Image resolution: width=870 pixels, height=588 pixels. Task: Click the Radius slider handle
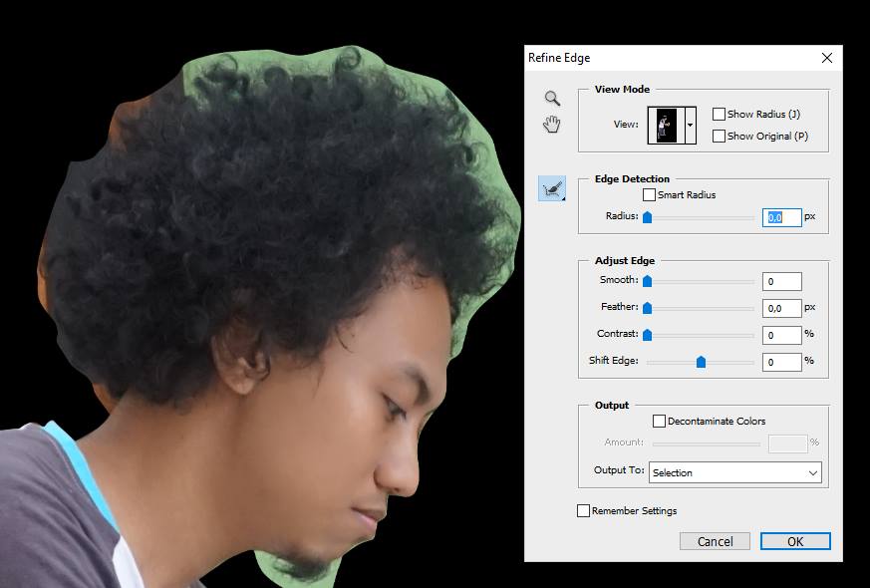tap(648, 217)
